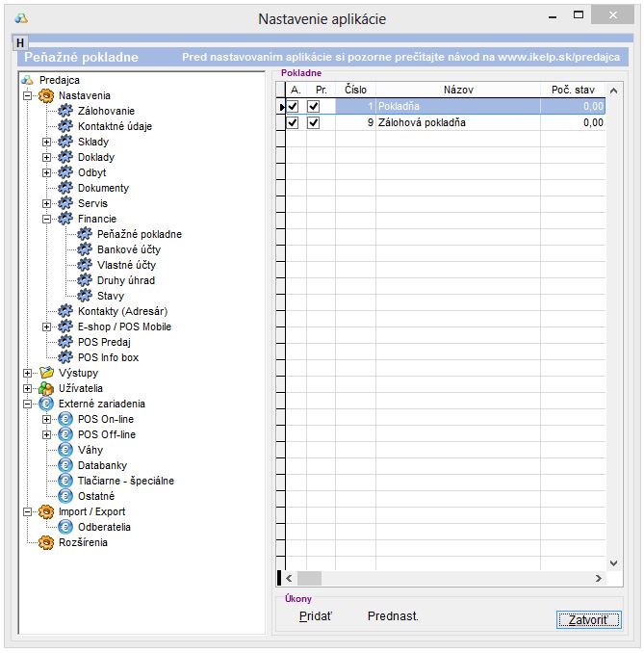Select the Zálohová pokladňa name cell
This screenshot has width=644, height=653.
tap(458, 122)
